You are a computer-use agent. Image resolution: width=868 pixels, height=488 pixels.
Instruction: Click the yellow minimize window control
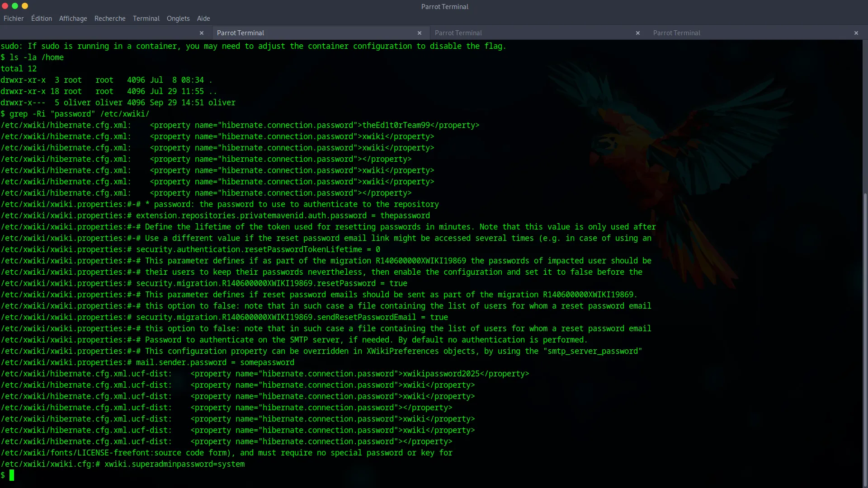[x=25, y=6]
